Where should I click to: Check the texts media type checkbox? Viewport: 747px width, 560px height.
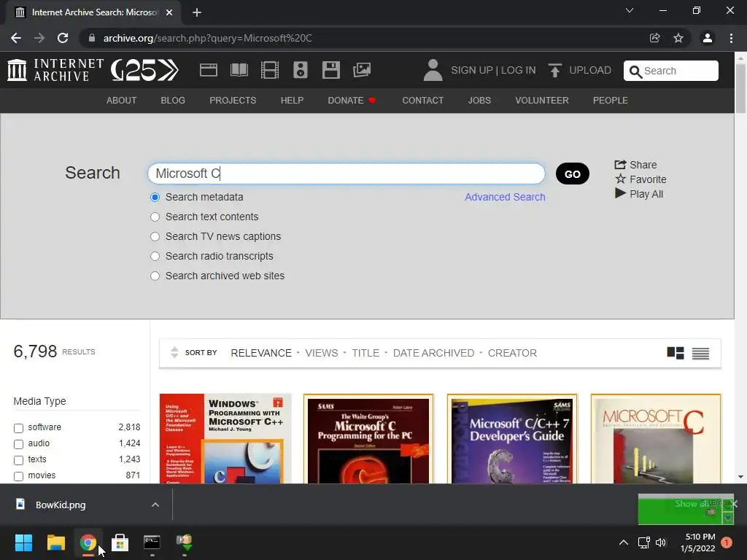point(18,460)
